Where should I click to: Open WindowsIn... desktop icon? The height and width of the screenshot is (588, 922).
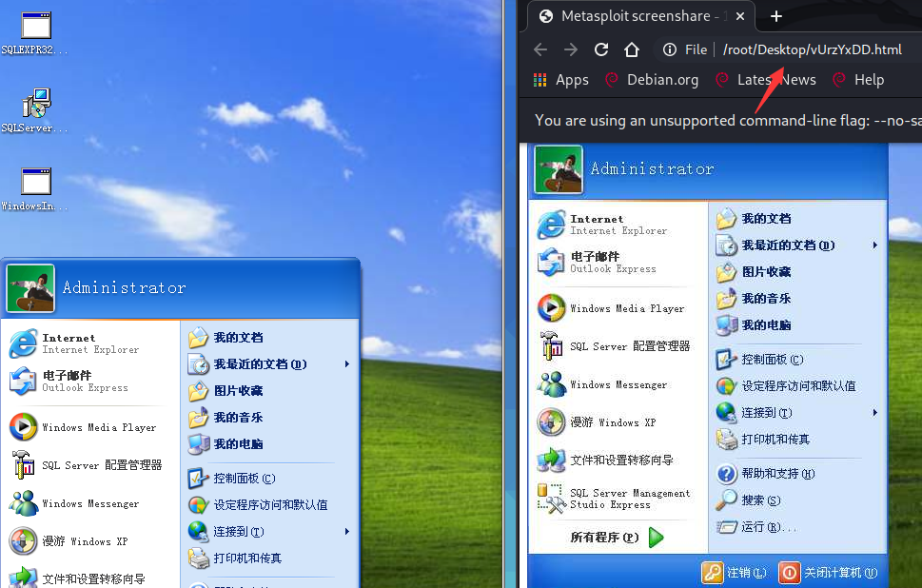pyautogui.click(x=35, y=189)
